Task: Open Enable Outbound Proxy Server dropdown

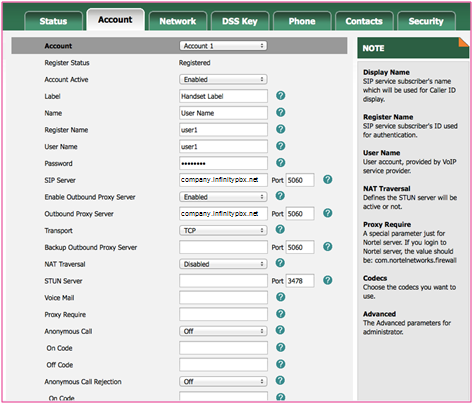Action: (x=223, y=197)
